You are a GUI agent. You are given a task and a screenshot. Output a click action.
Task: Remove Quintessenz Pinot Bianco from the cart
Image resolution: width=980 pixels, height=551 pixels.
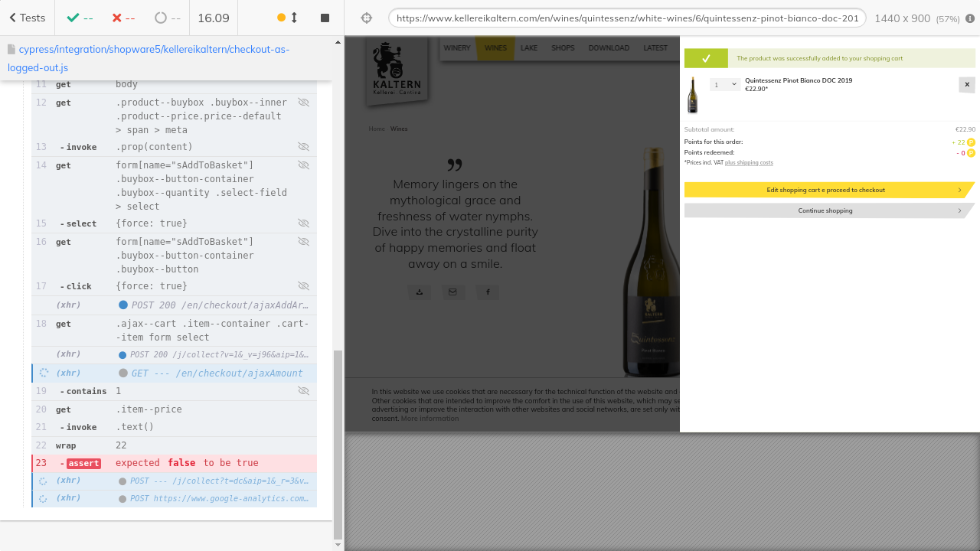[x=966, y=85]
